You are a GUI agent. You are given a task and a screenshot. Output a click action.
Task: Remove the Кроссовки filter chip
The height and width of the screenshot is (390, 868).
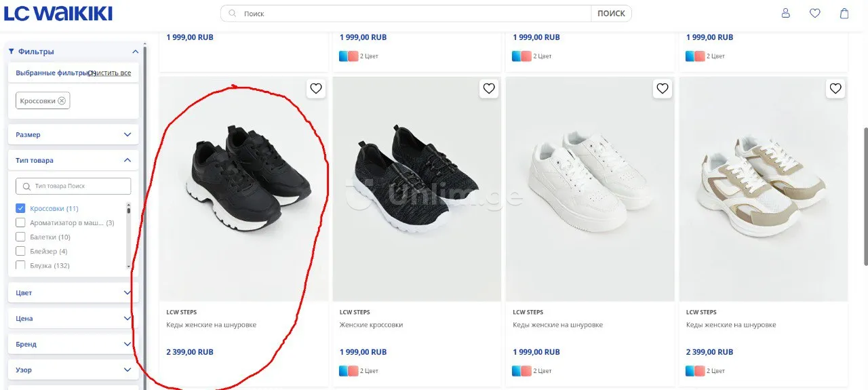(x=62, y=101)
